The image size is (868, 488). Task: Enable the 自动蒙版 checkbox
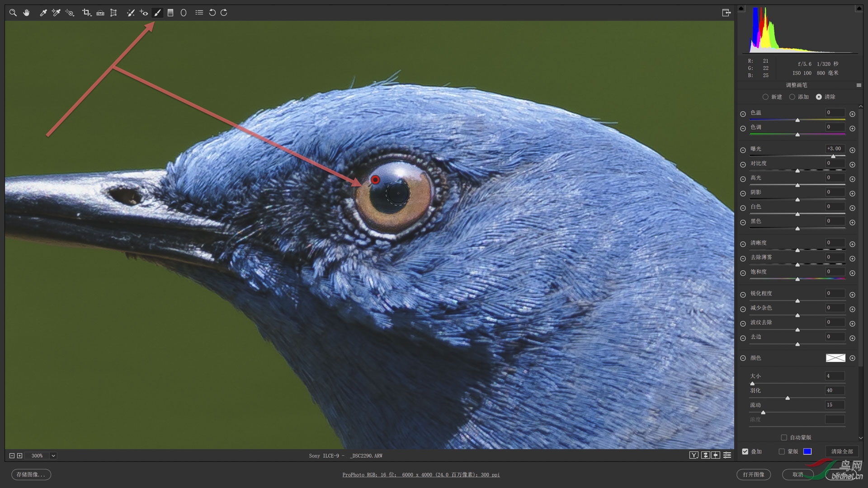coord(784,437)
